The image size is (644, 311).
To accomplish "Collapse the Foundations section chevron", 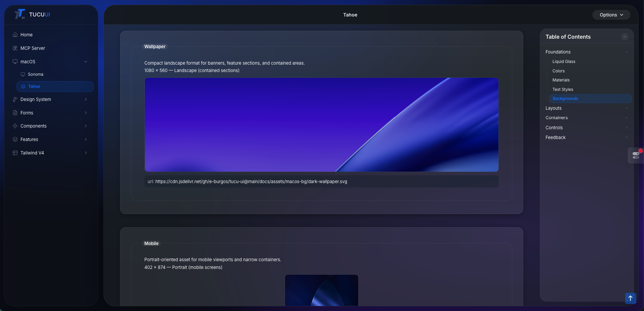I will (x=627, y=52).
